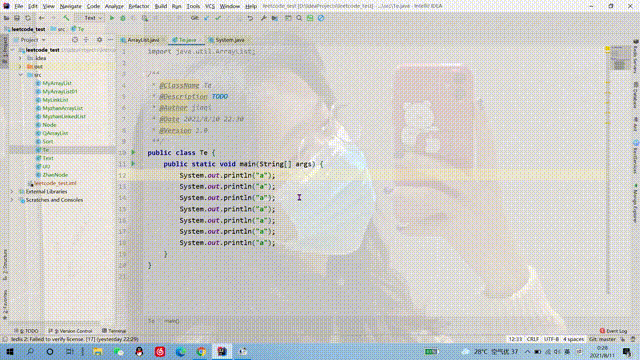
Task: Switch to the System.java tab
Action: pyautogui.click(x=229, y=40)
